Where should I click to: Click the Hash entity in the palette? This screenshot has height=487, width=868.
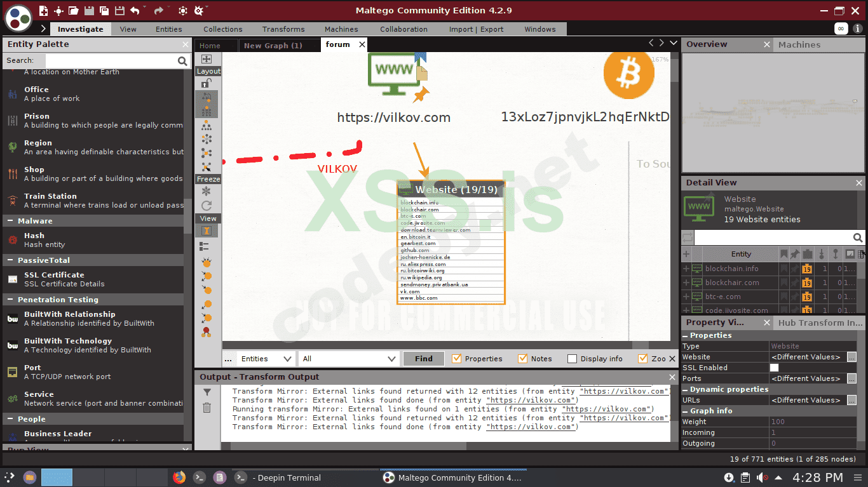pyautogui.click(x=94, y=240)
